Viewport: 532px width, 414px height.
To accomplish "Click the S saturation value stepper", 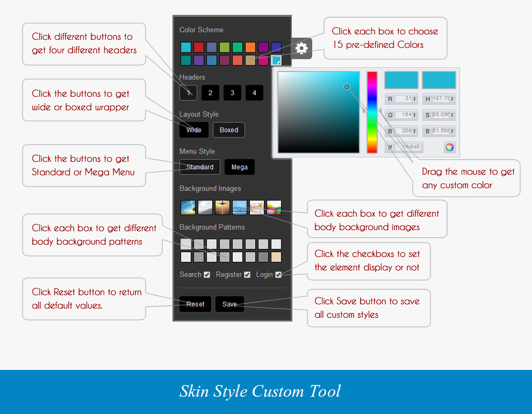I will pos(452,115).
